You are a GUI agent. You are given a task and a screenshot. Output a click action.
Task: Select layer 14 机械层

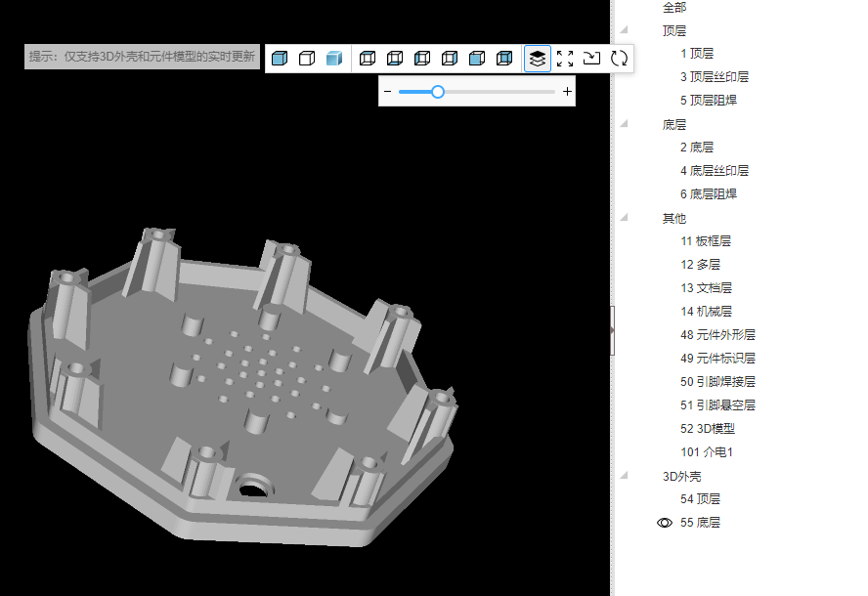click(x=706, y=312)
